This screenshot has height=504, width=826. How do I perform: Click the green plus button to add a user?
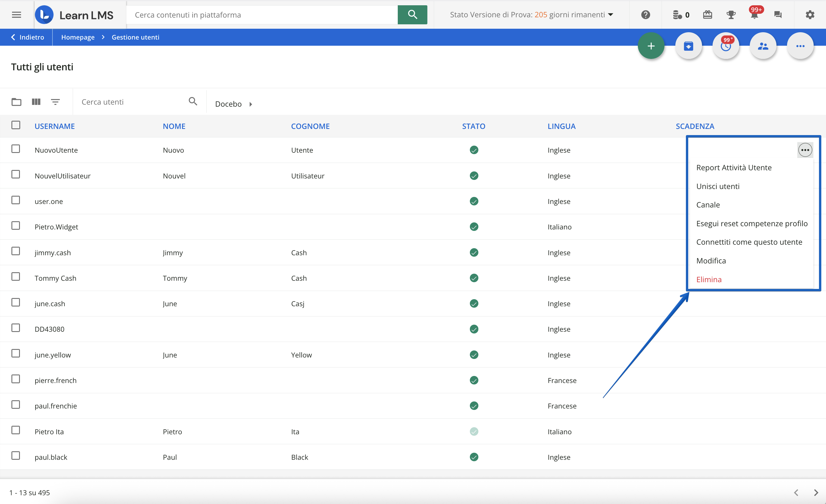[x=651, y=46]
